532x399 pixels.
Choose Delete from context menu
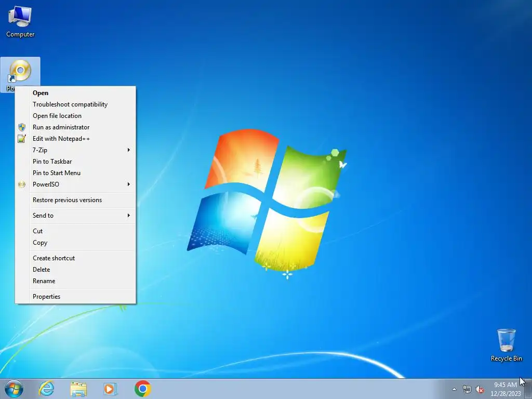pyautogui.click(x=75, y=270)
